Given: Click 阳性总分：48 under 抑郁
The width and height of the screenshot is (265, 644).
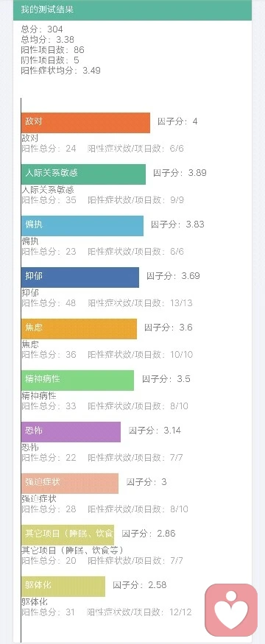Looking at the screenshot, I should coord(49,303).
